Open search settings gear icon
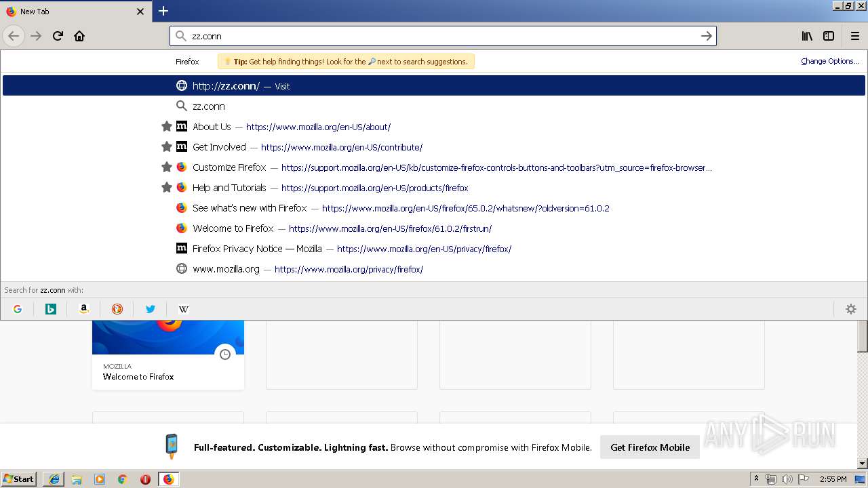This screenshot has width=868, height=488. 851,309
